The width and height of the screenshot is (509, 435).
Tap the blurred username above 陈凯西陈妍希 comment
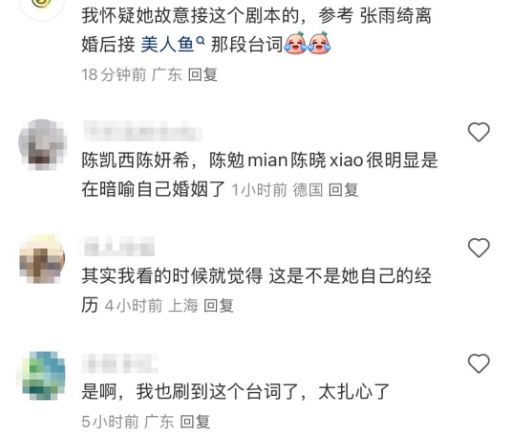click(143, 131)
